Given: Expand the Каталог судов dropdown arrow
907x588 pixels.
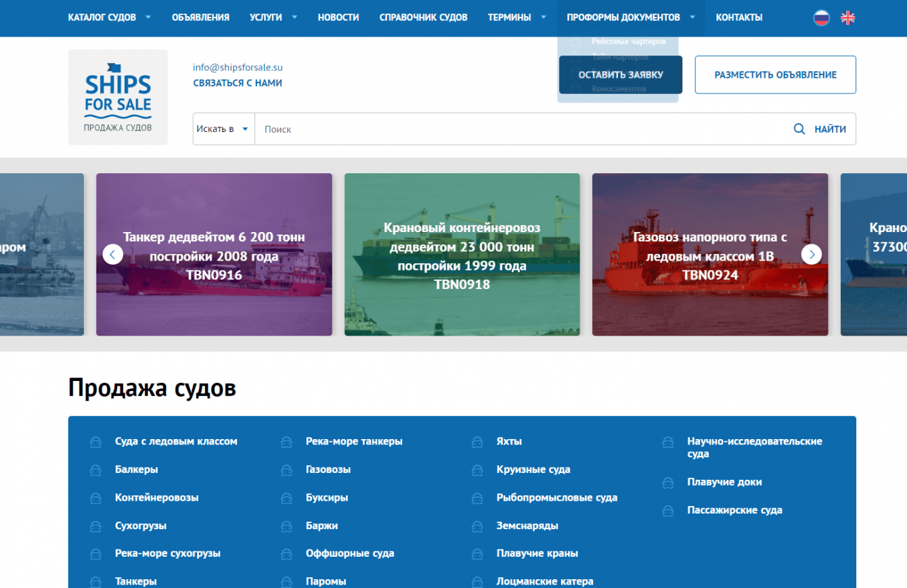Looking at the screenshot, I should tap(148, 18).
